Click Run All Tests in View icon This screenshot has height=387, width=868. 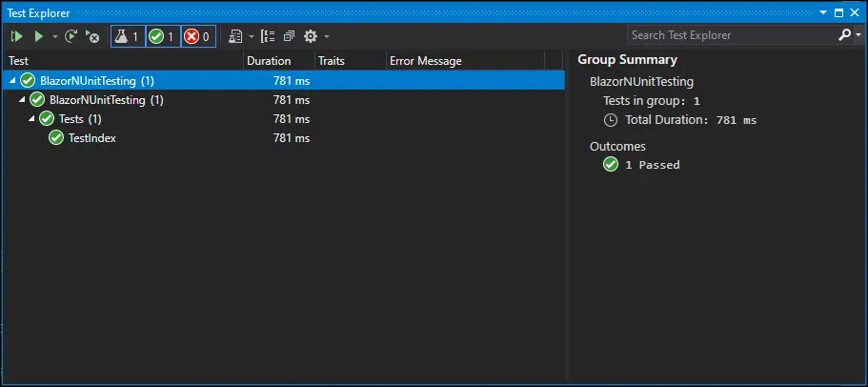click(16, 36)
